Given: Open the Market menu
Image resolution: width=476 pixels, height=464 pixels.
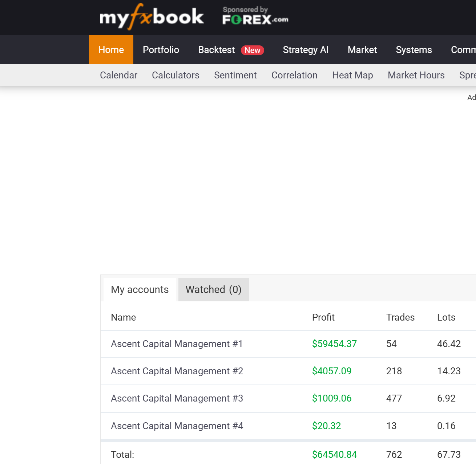Looking at the screenshot, I should (x=362, y=50).
